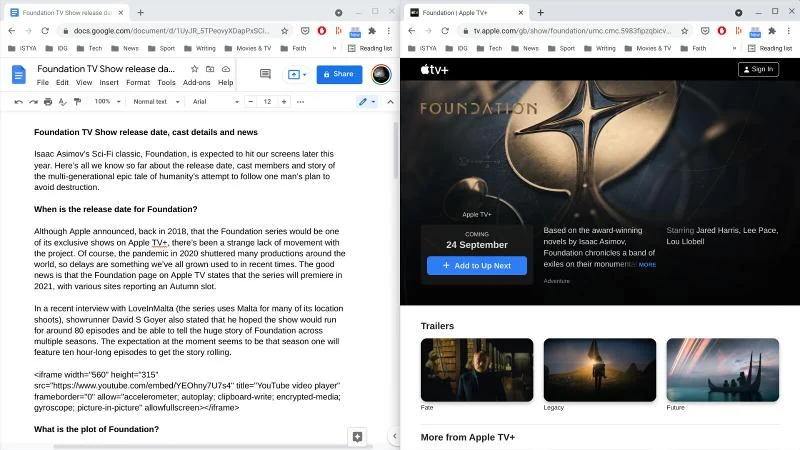Click Add to Up Next button
The image size is (800, 450).
tap(477, 265)
